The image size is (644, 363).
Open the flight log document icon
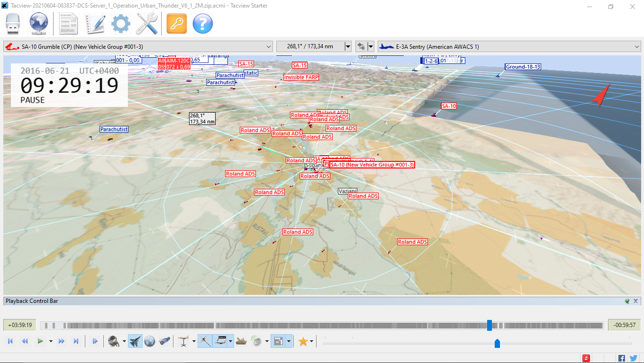(69, 24)
